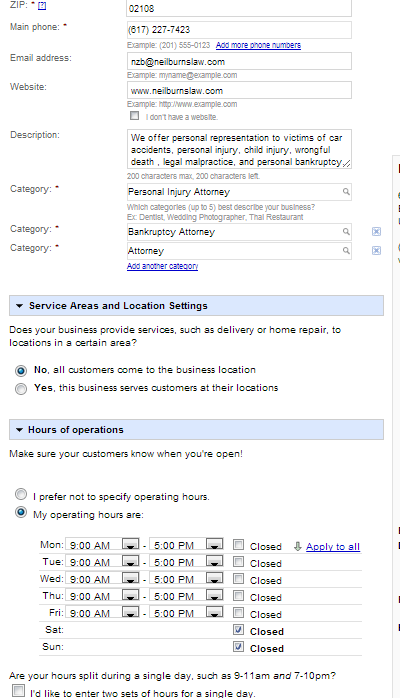Open Monday opening time dropdown
The width and height of the screenshot is (400, 698).
[130, 544]
